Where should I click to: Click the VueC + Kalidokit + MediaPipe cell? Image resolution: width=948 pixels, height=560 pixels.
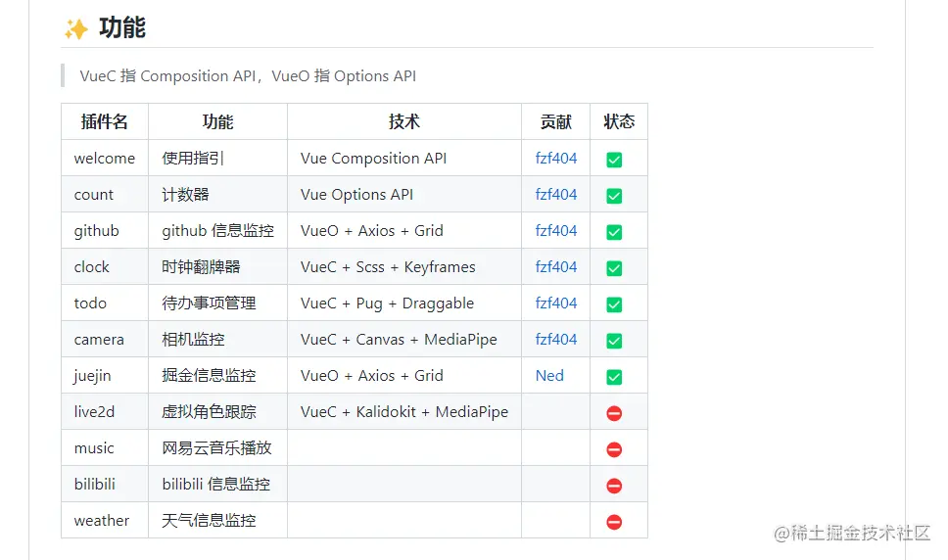click(x=404, y=412)
